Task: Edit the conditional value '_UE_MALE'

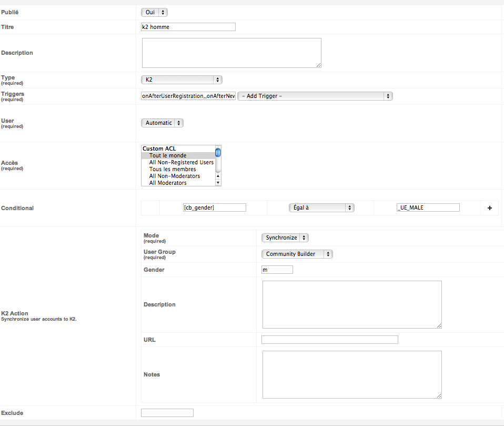Action: pyautogui.click(x=428, y=207)
